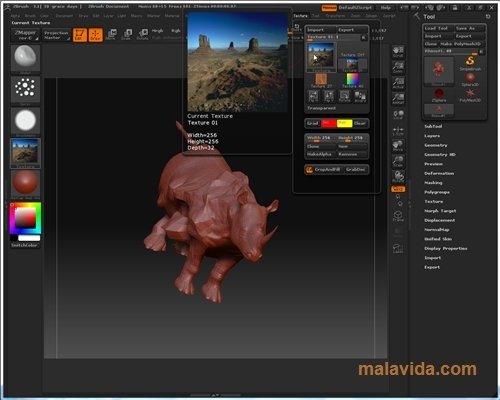
Task: Open the Help menu
Action: 386,8
